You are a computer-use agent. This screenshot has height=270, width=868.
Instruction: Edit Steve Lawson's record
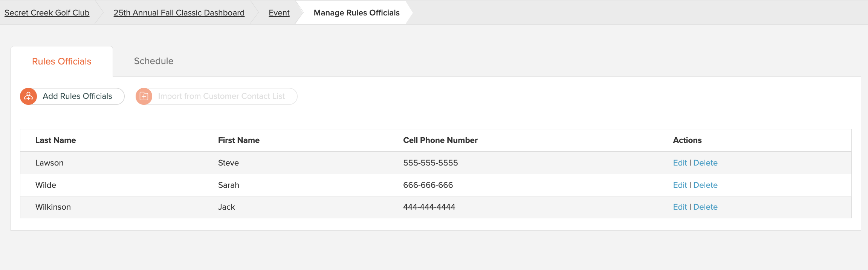tap(680, 163)
